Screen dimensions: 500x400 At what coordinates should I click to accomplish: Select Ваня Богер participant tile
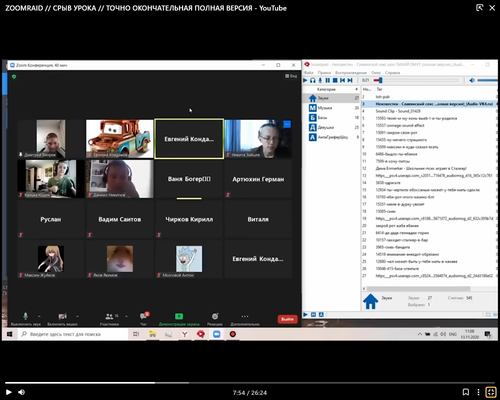(x=189, y=179)
